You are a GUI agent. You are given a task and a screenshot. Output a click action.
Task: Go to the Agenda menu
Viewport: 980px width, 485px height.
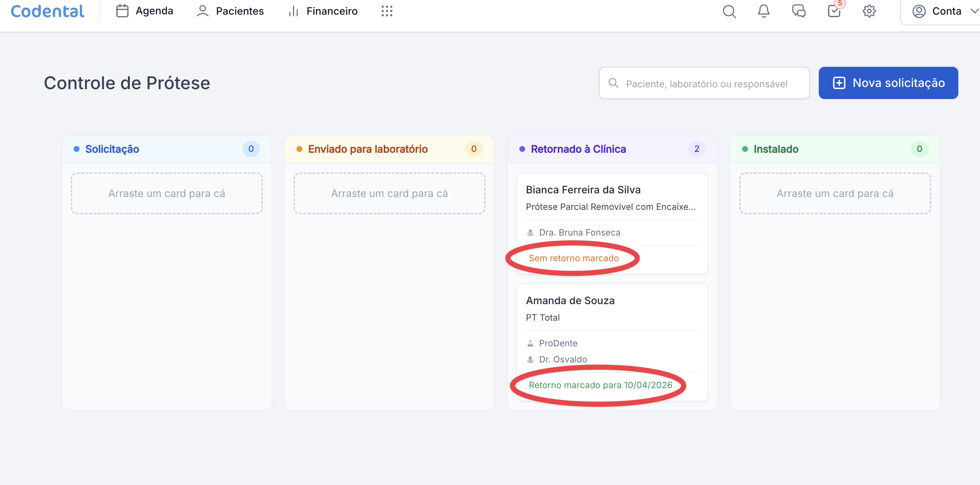(x=144, y=11)
